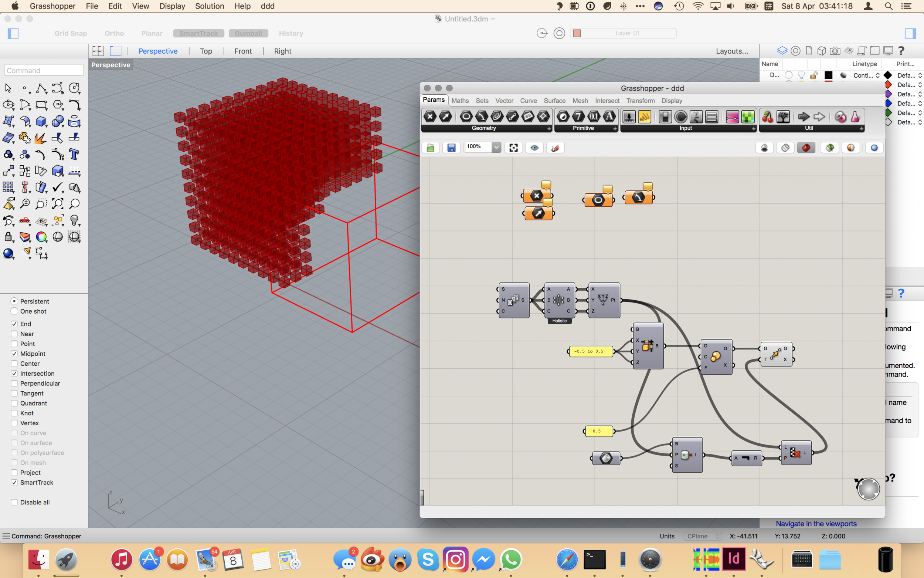Select the Vector parameter icon in Geometry panel

(445, 116)
